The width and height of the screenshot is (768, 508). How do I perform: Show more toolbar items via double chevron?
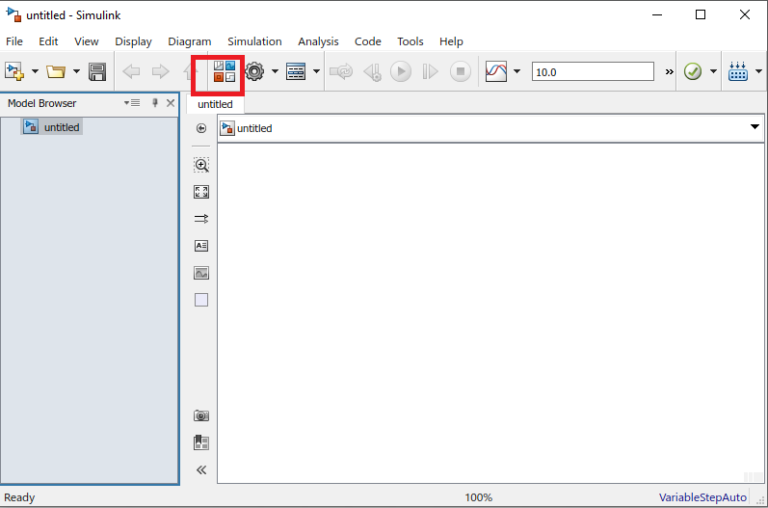pos(669,72)
